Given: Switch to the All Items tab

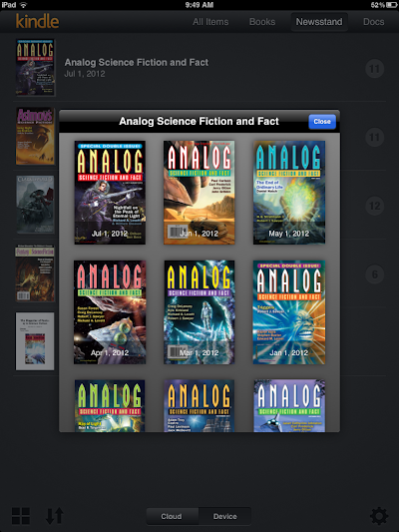Looking at the screenshot, I should [x=210, y=22].
